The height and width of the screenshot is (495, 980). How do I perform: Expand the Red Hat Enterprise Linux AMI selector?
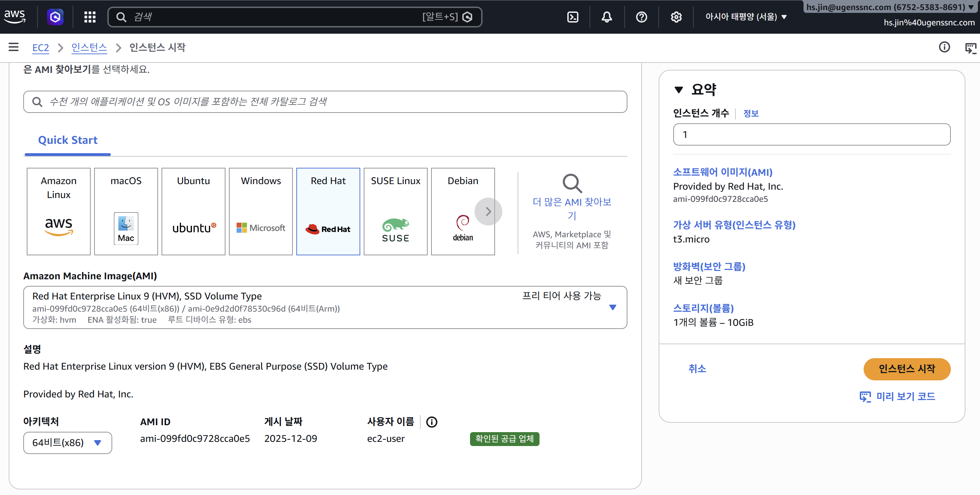coord(612,307)
